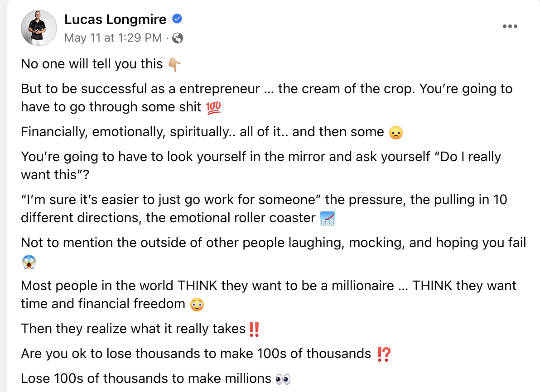Click the eyes emoji after 'make millions'
The image size is (540, 392).
coord(283,379)
